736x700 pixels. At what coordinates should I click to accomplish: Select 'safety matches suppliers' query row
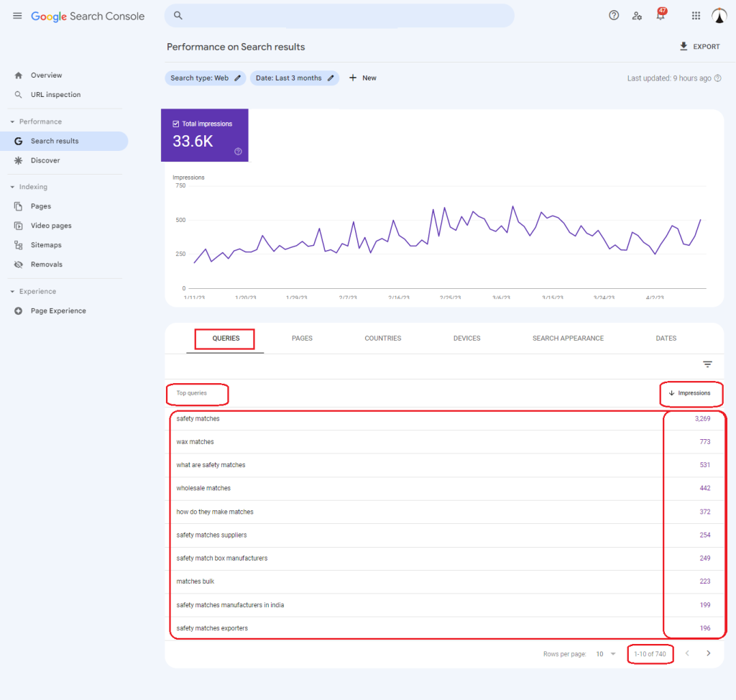pos(444,535)
